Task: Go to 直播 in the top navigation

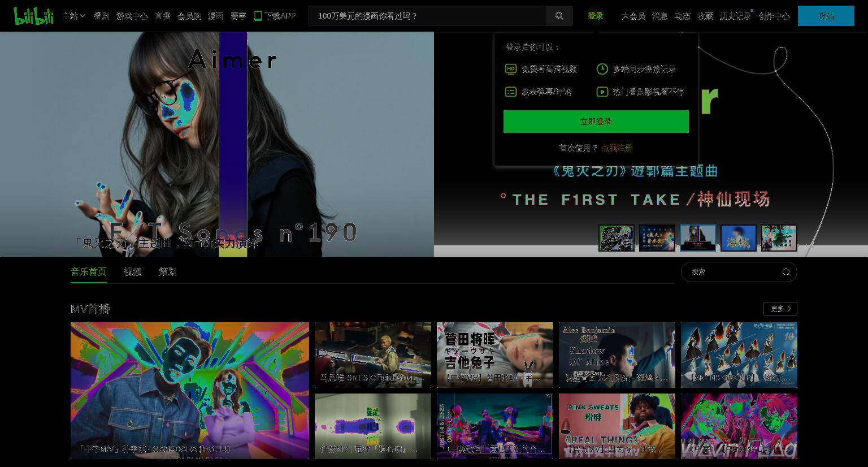Action: click(x=162, y=16)
